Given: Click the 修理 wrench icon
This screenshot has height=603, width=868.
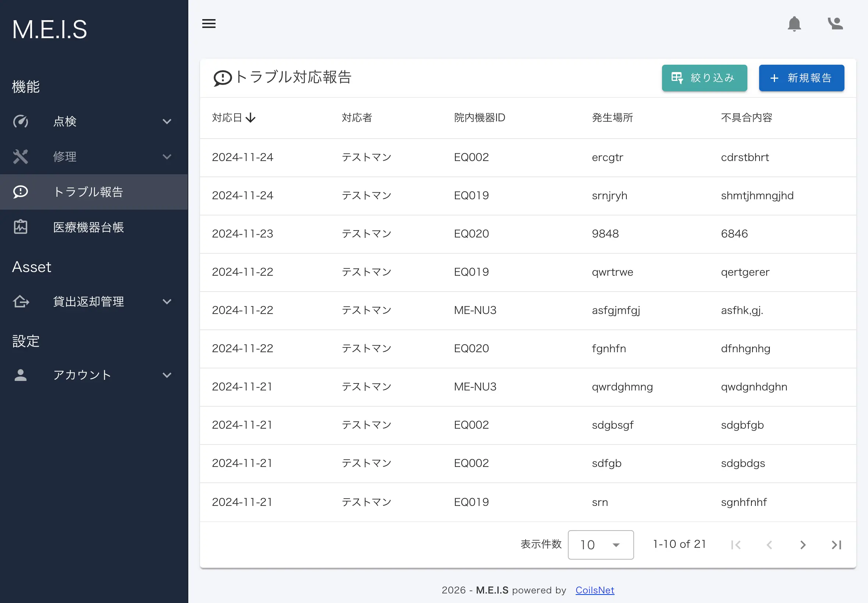Looking at the screenshot, I should pyautogui.click(x=20, y=157).
